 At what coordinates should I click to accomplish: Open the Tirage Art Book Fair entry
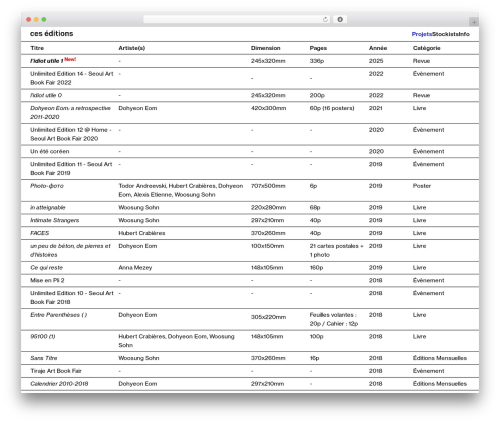56,371
